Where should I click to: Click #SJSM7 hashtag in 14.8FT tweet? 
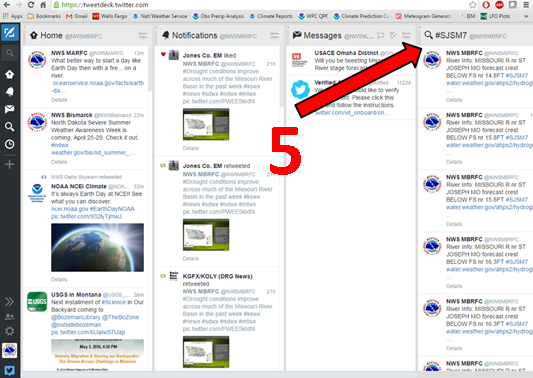coord(517,75)
